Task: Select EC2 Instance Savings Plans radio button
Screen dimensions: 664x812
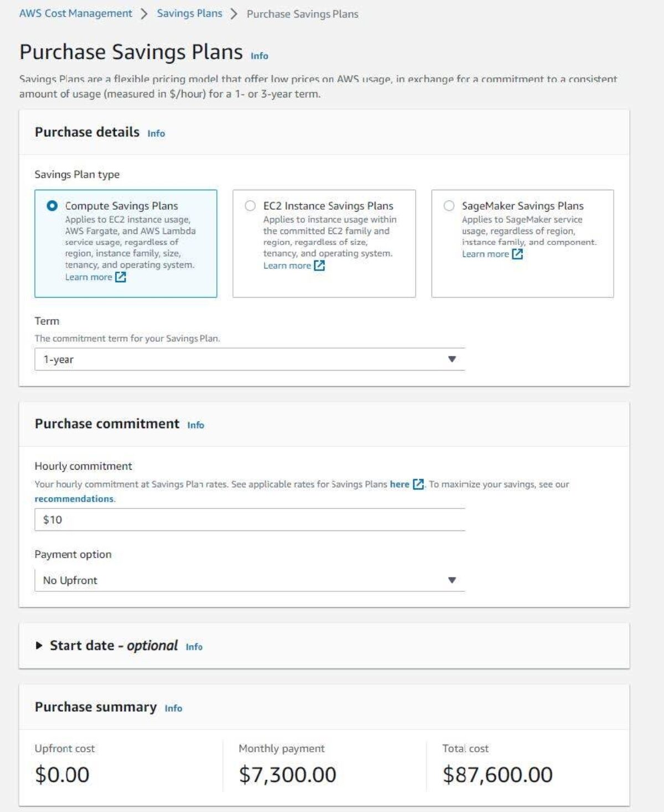Action: [250, 206]
